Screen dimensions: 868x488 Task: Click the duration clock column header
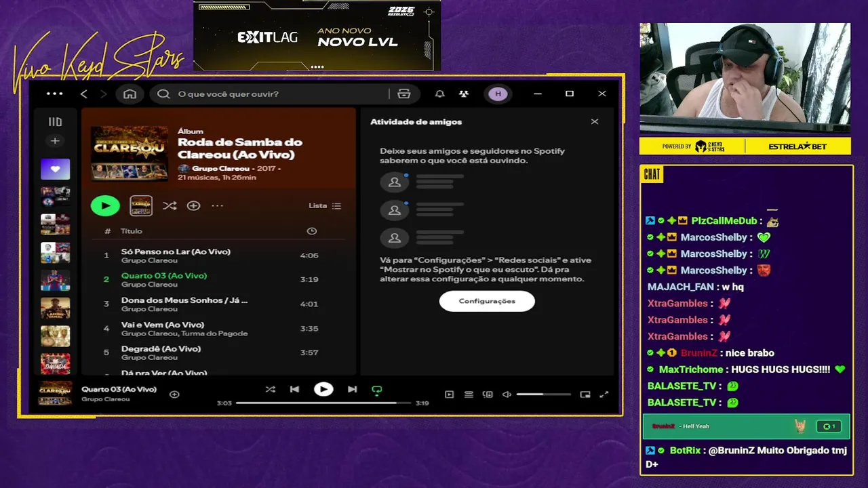(311, 231)
